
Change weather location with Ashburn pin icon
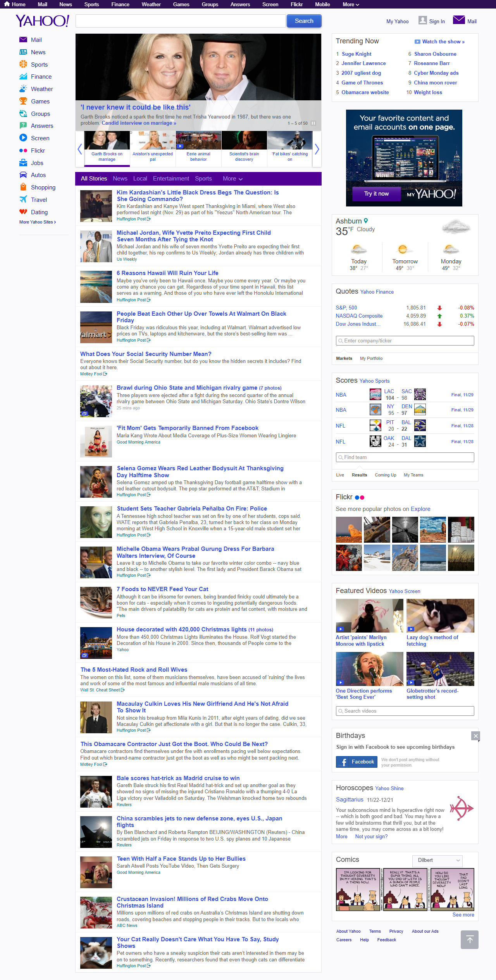point(366,221)
